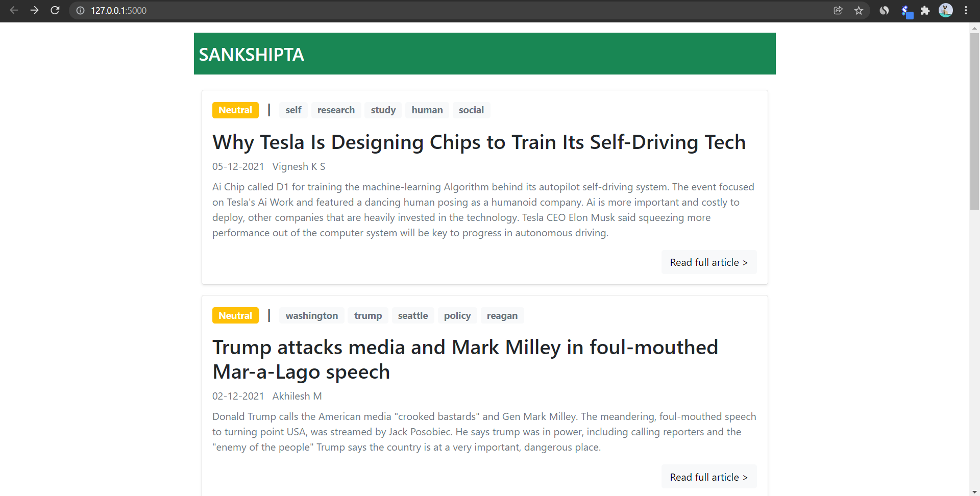
Task: Click author name Akhilesh M
Action: [297, 396]
